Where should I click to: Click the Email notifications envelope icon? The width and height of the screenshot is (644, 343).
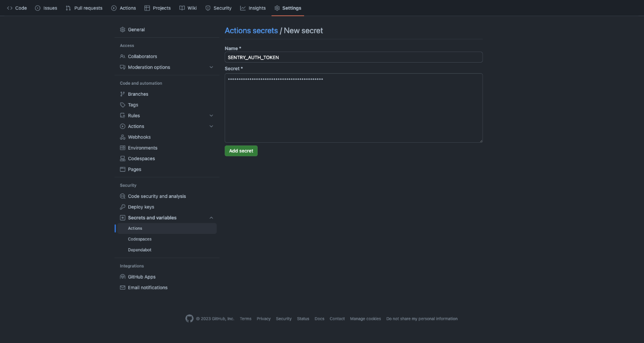pyautogui.click(x=122, y=288)
